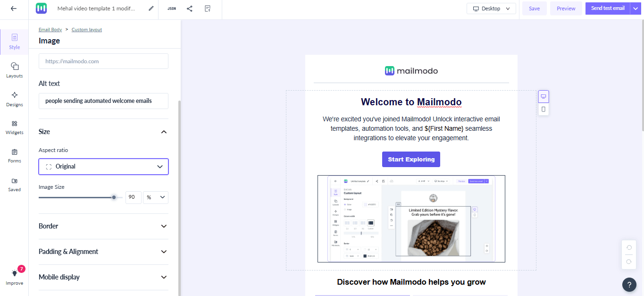Open the notes icon beside share
This screenshot has width=644, height=296.
(x=208, y=8)
